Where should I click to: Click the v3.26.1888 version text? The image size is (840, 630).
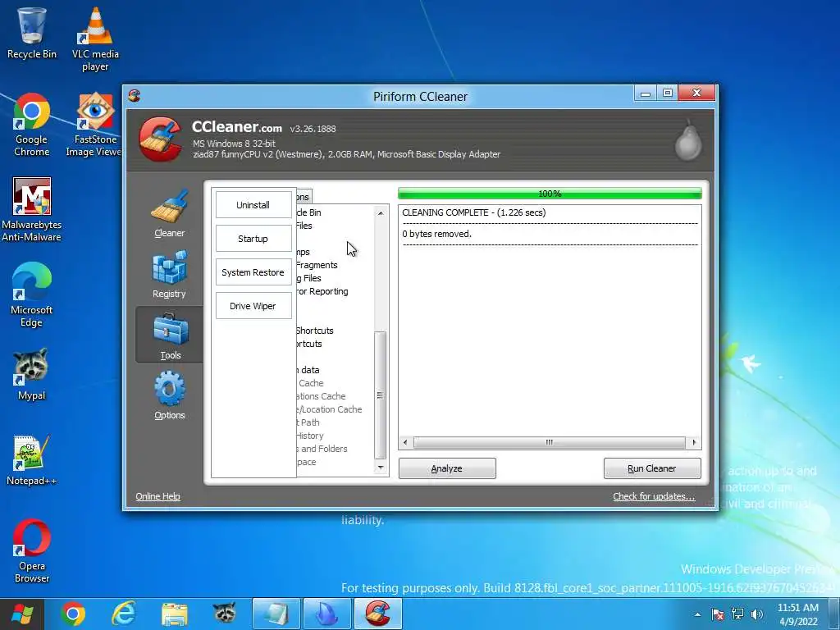click(x=313, y=129)
